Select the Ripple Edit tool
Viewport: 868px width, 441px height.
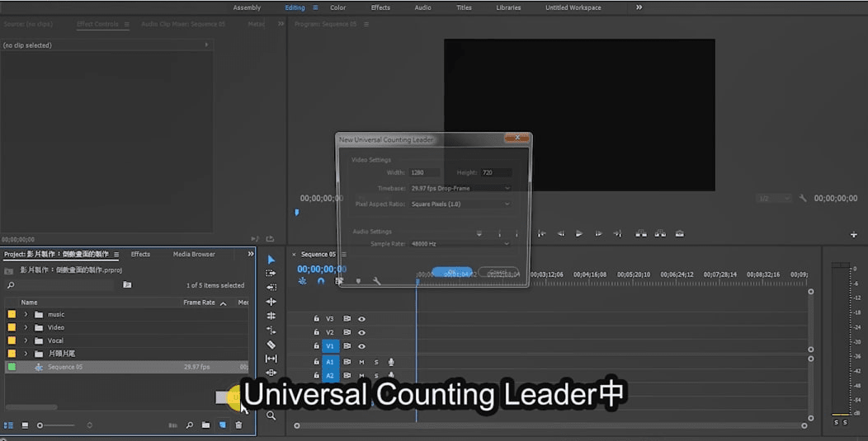(x=271, y=302)
